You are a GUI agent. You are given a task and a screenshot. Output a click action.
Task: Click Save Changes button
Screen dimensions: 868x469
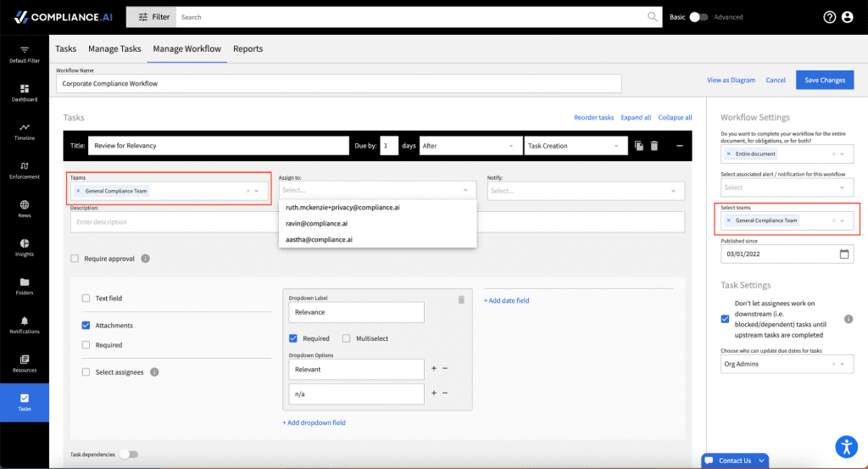click(x=825, y=80)
